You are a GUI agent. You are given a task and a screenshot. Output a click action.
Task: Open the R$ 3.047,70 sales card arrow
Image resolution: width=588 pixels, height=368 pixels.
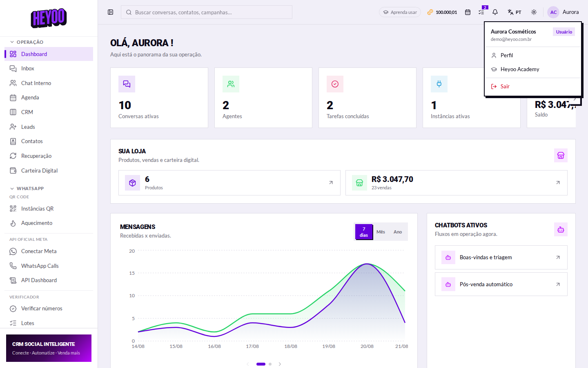pyautogui.click(x=558, y=183)
